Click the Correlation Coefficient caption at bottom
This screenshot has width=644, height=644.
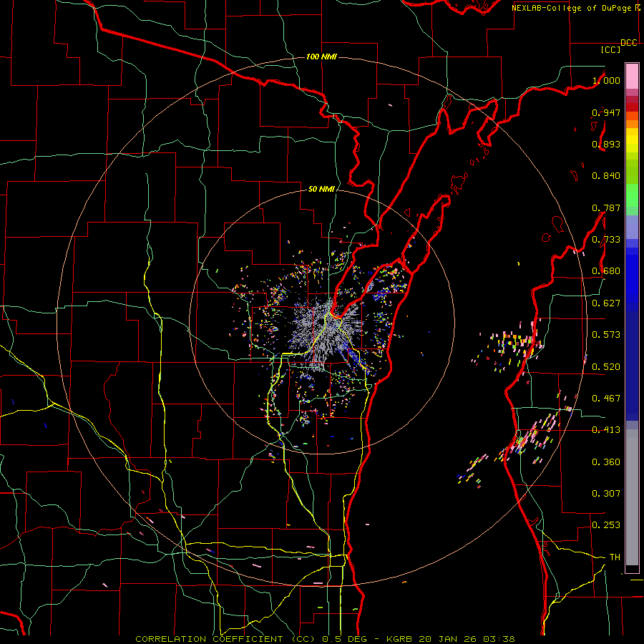coord(325,639)
